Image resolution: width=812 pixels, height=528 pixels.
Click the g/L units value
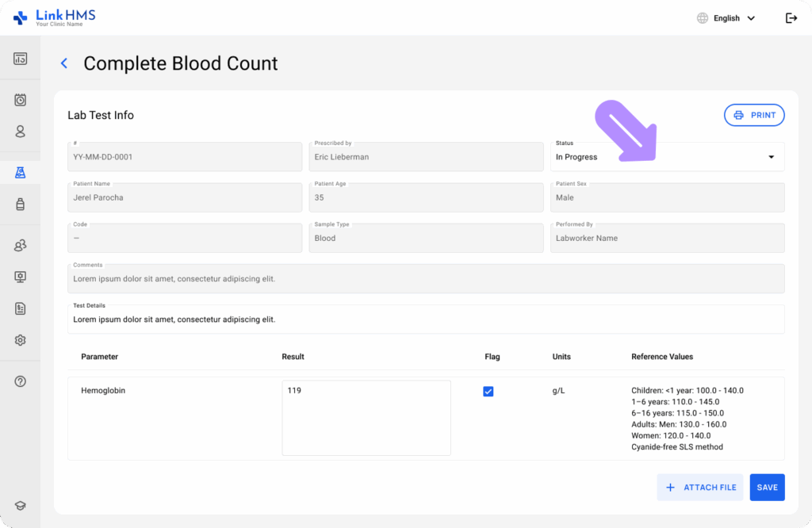tap(558, 390)
